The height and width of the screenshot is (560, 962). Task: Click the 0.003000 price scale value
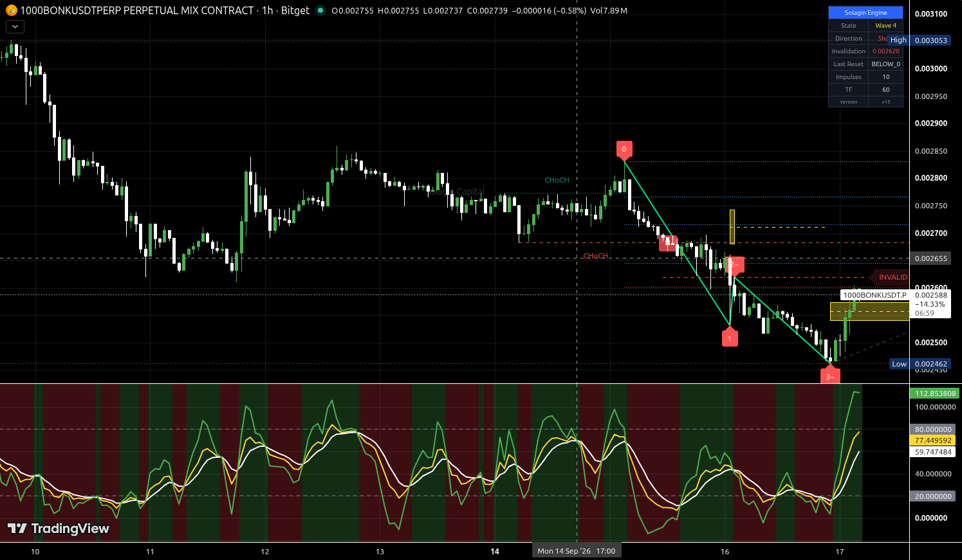click(931, 68)
